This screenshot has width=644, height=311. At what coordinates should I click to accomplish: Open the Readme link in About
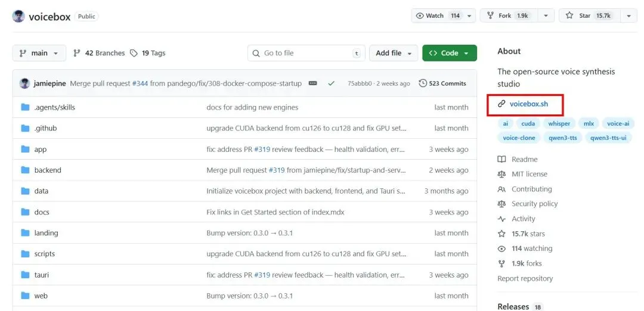(x=525, y=159)
